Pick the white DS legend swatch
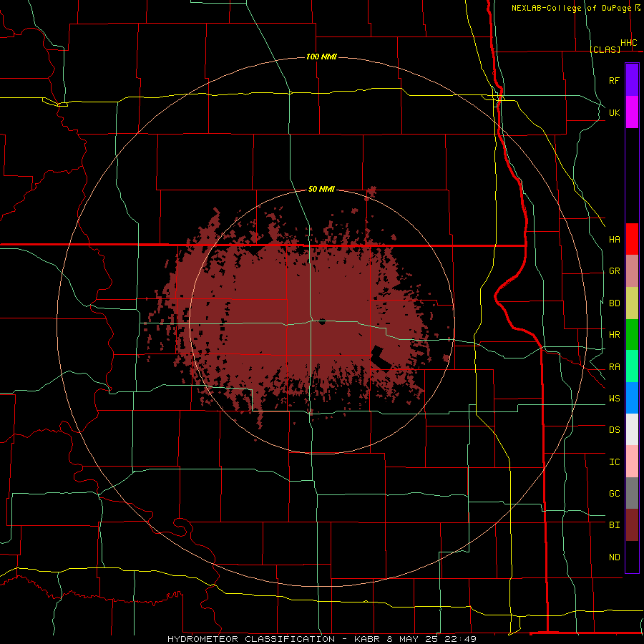 click(632, 429)
